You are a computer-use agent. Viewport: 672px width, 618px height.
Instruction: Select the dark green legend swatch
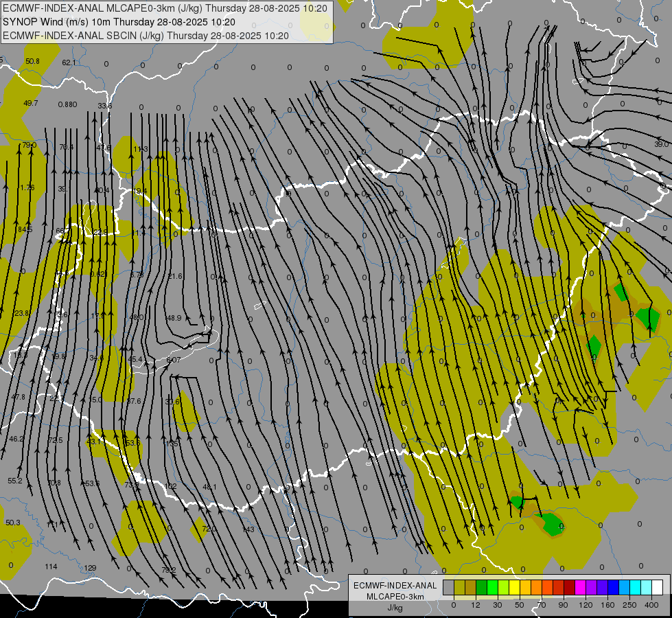coord(482,587)
